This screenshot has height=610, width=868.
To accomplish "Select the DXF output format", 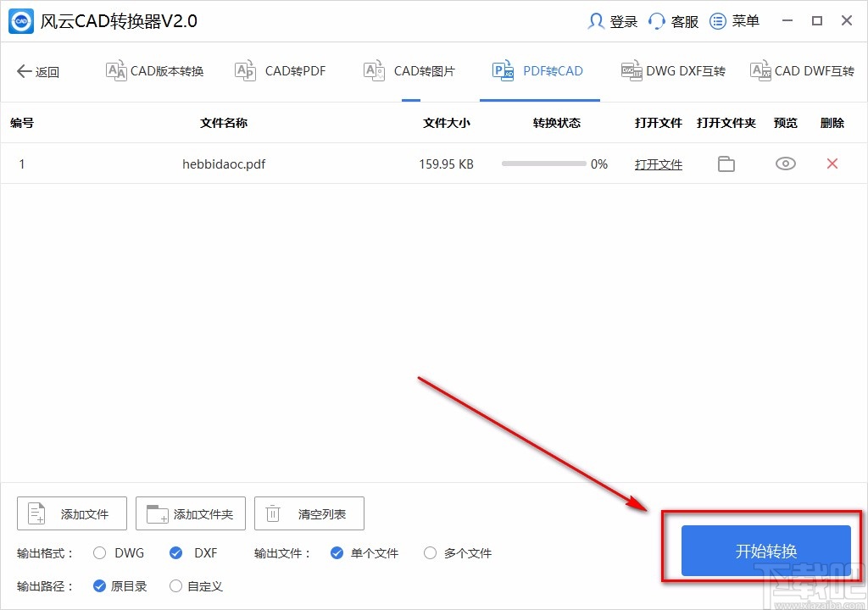I will [175, 552].
